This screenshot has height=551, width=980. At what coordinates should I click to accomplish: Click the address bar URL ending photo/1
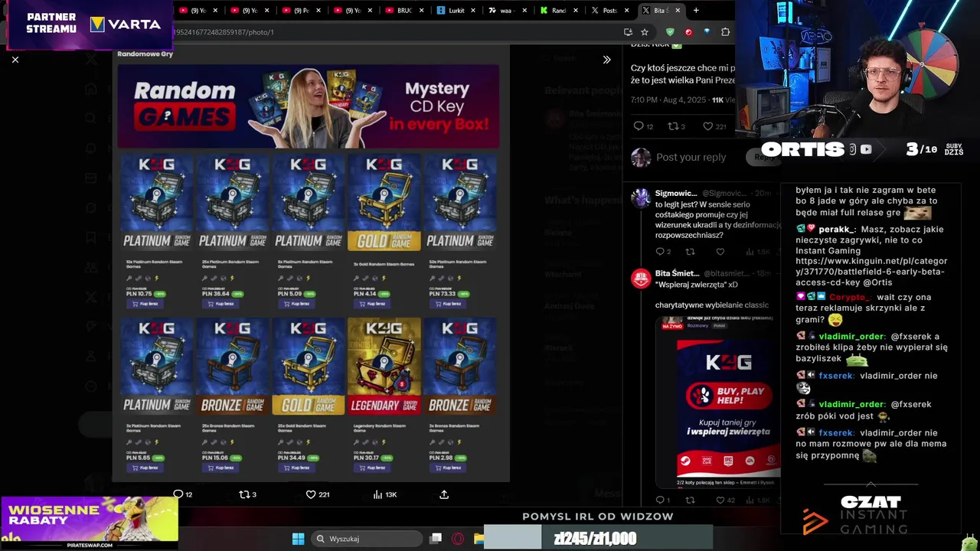click(x=224, y=32)
